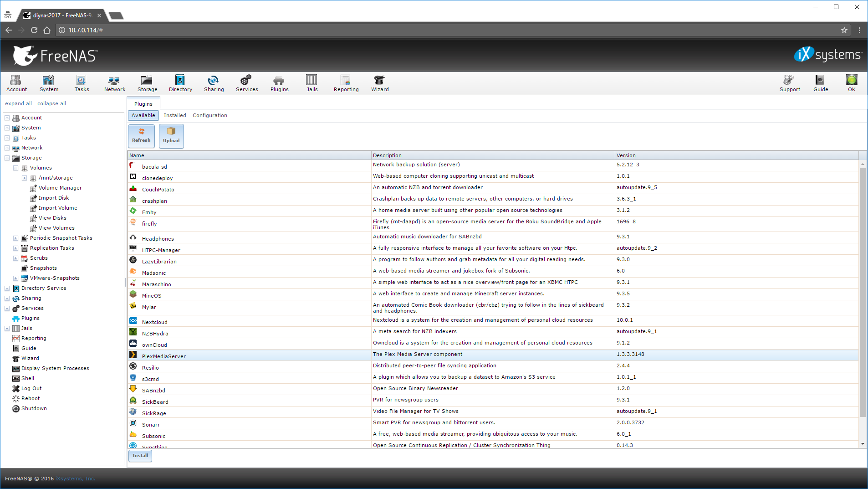
Task: Switch to the Configuration tab
Action: pyautogui.click(x=209, y=115)
